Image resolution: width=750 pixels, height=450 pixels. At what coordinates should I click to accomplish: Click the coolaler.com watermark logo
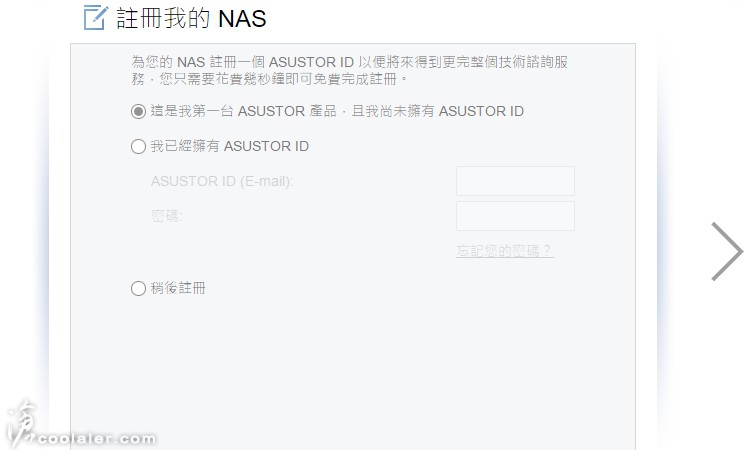coord(97,438)
